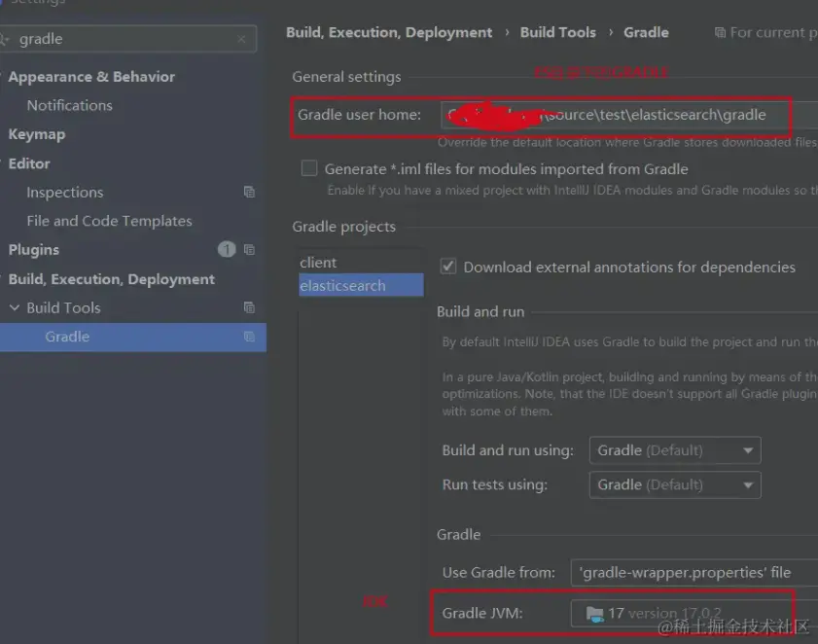Click project-level icon beside Plugins
Image resolution: width=818 pixels, height=644 pixels.
[x=249, y=249]
